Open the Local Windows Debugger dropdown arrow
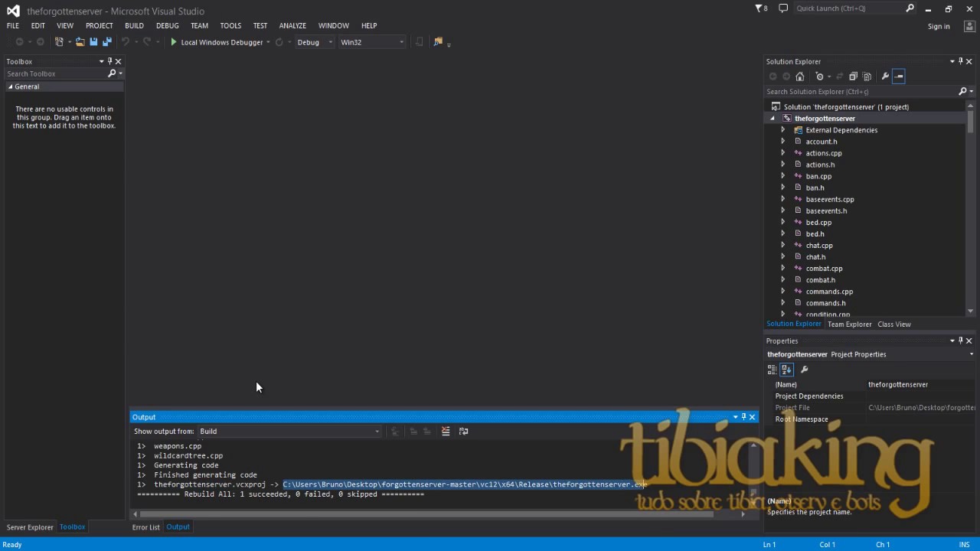 coord(268,42)
